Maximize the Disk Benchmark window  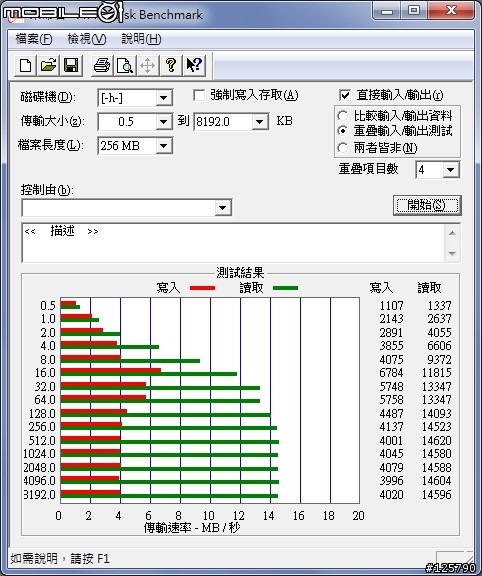pos(414,11)
